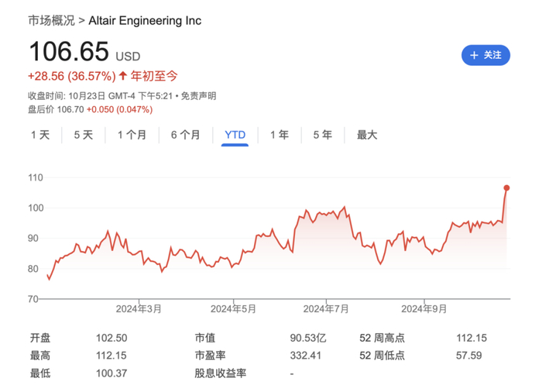Select the YTD range tab

click(x=235, y=135)
